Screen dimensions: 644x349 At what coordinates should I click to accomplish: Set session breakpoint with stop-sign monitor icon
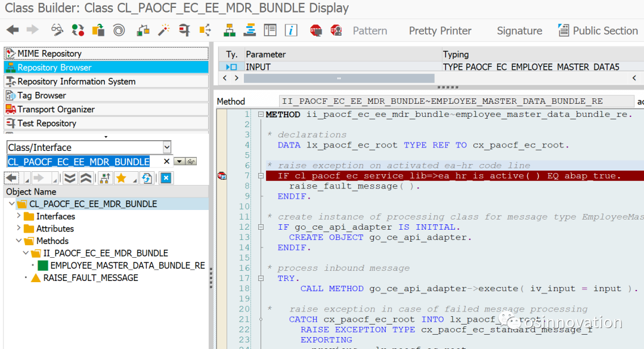click(x=316, y=30)
